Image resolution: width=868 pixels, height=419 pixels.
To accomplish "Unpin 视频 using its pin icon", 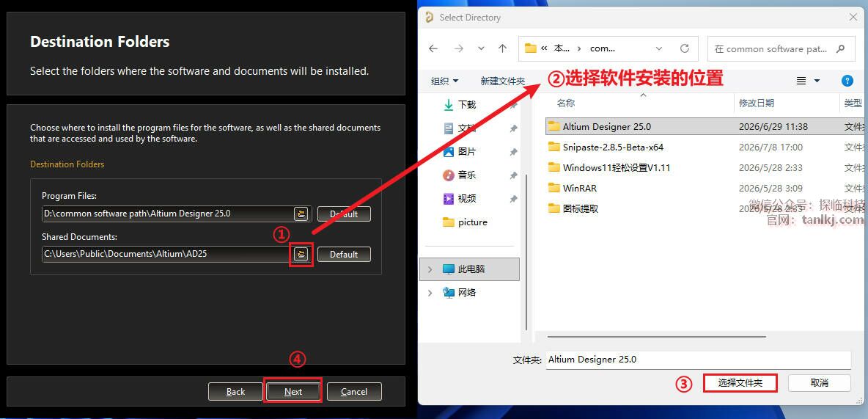I will (514, 198).
